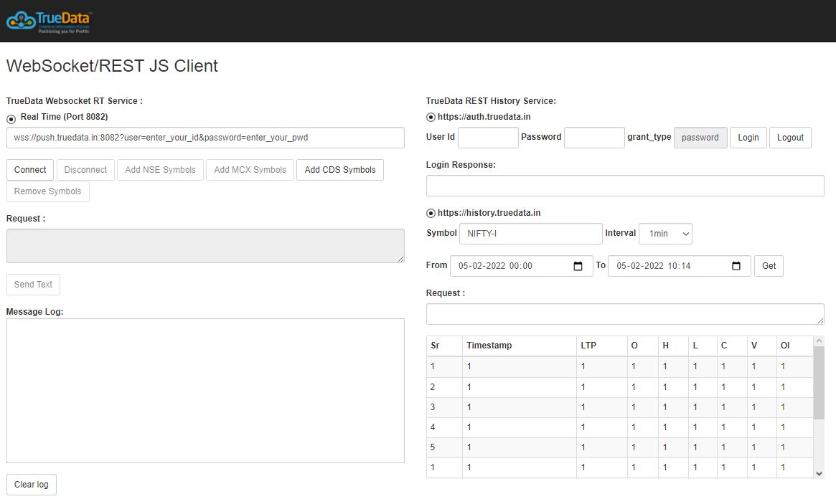Click the Disconnect button
This screenshot has height=504, width=836.
(x=85, y=170)
